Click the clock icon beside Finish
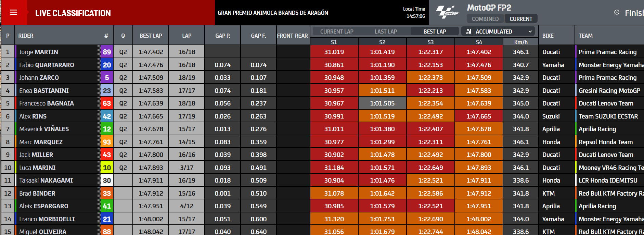644x235 pixels. [617, 12]
